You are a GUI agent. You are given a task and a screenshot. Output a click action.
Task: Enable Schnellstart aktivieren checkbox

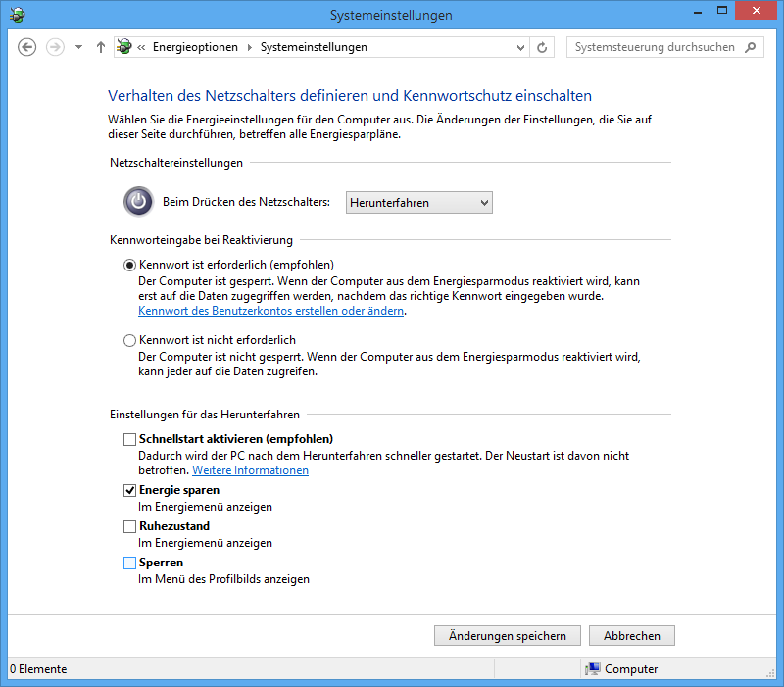click(x=130, y=439)
